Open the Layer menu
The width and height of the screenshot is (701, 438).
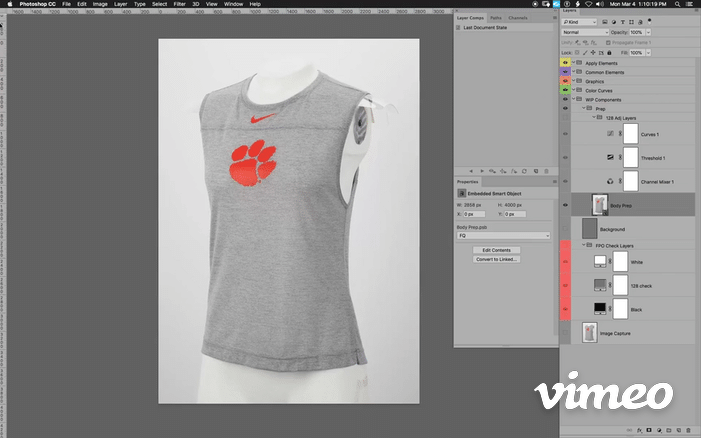click(x=120, y=4)
